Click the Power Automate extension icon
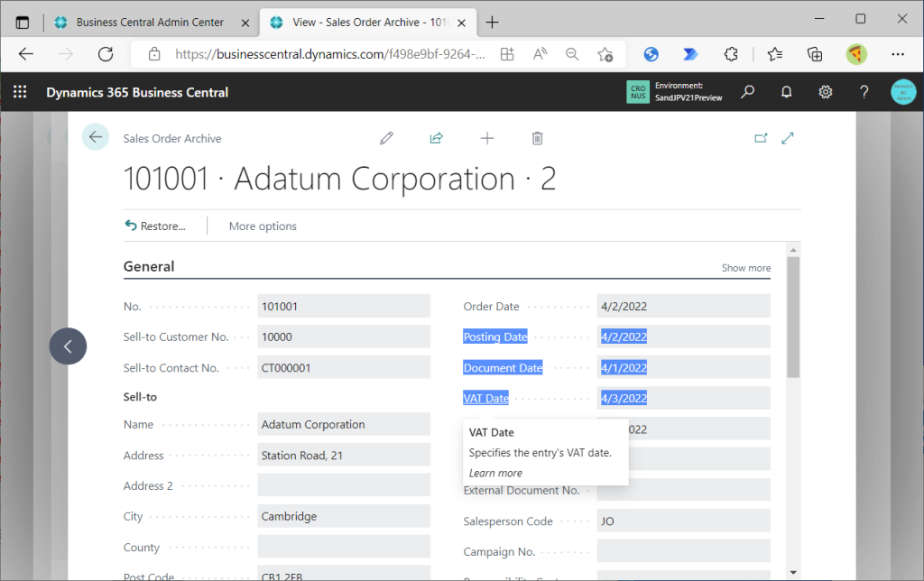The image size is (924, 581). click(x=690, y=54)
